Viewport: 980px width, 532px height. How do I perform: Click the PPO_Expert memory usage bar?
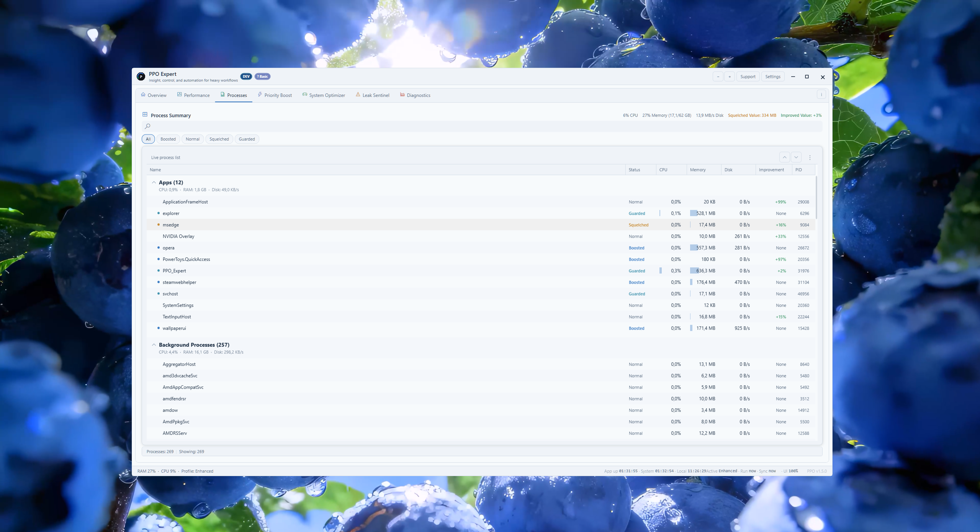click(x=695, y=271)
